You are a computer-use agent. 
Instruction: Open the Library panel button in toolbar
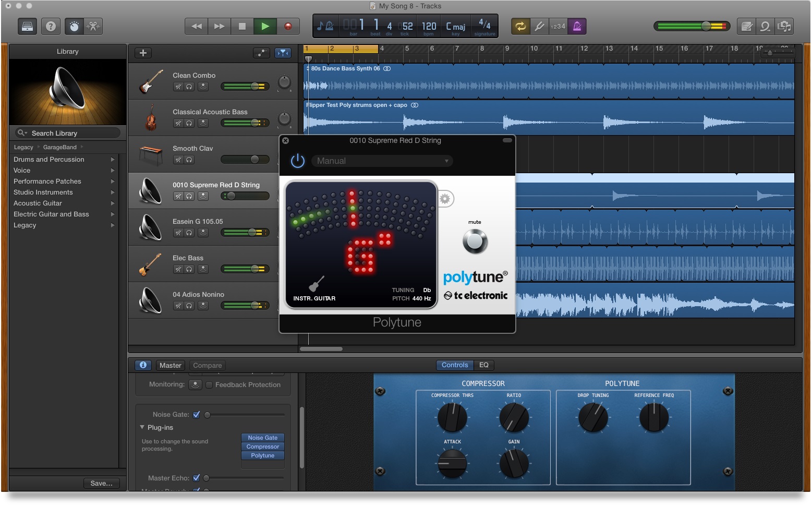pyautogui.click(x=27, y=27)
